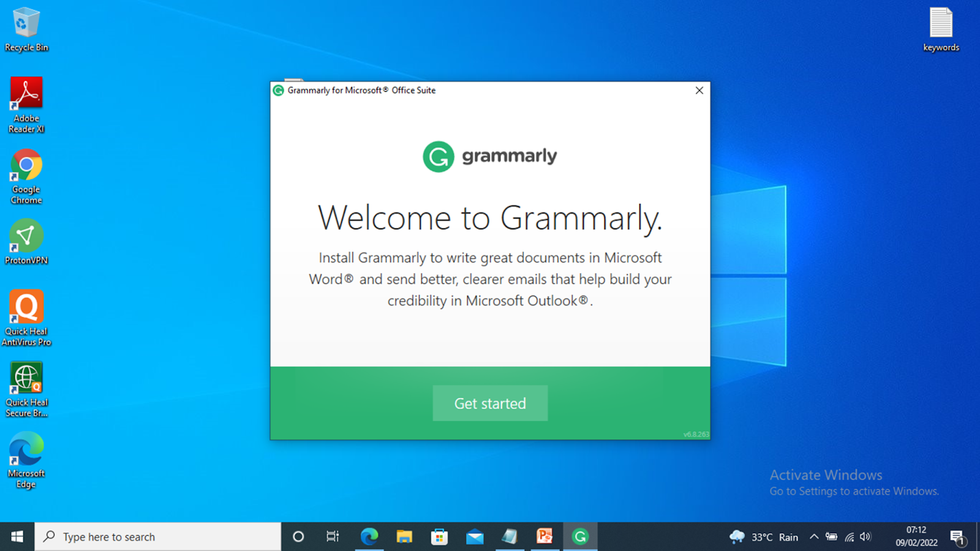Select the keywords file on the desktop
Viewport: 980px width, 551px height.
pyautogui.click(x=941, y=30)
